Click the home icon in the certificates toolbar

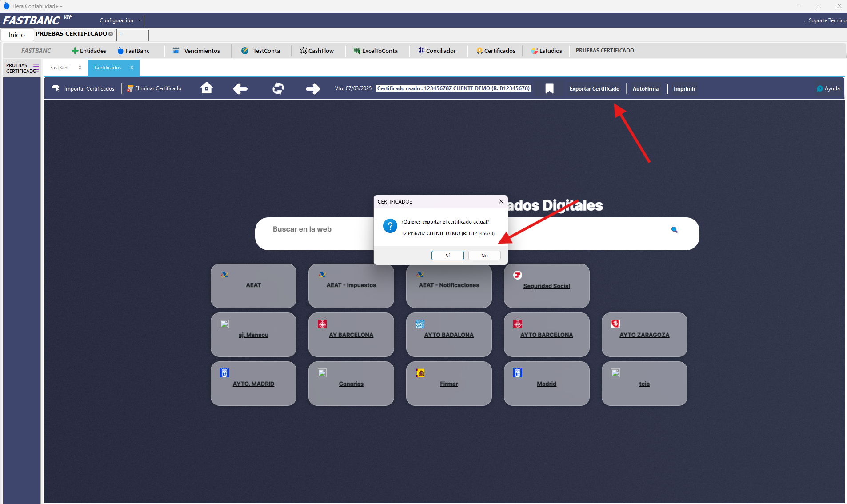pyautogui.click(x=207, y=88)
